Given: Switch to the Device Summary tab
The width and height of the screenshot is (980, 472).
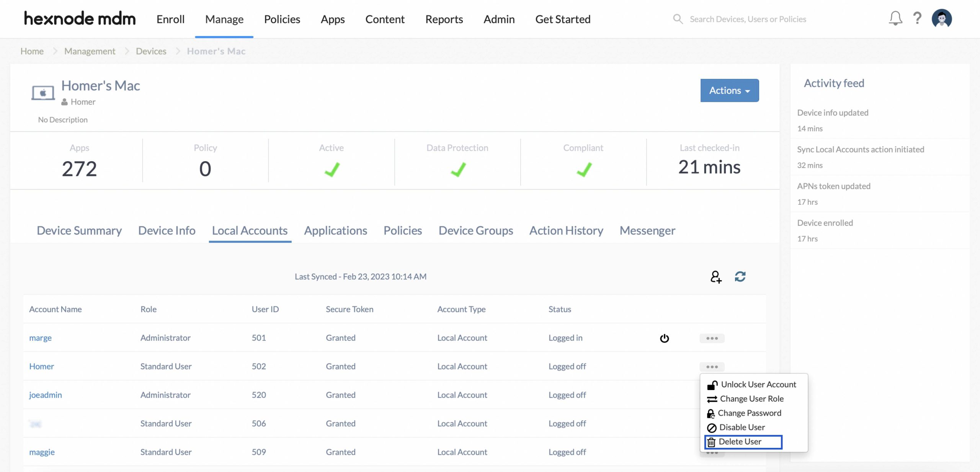Looking at the screenshot, I should (79, 230).
